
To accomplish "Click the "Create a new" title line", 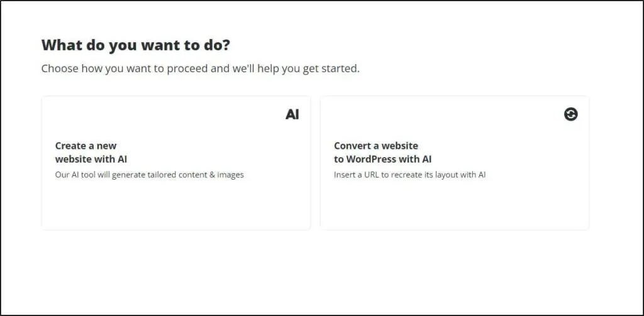I will tap(86, 146).
